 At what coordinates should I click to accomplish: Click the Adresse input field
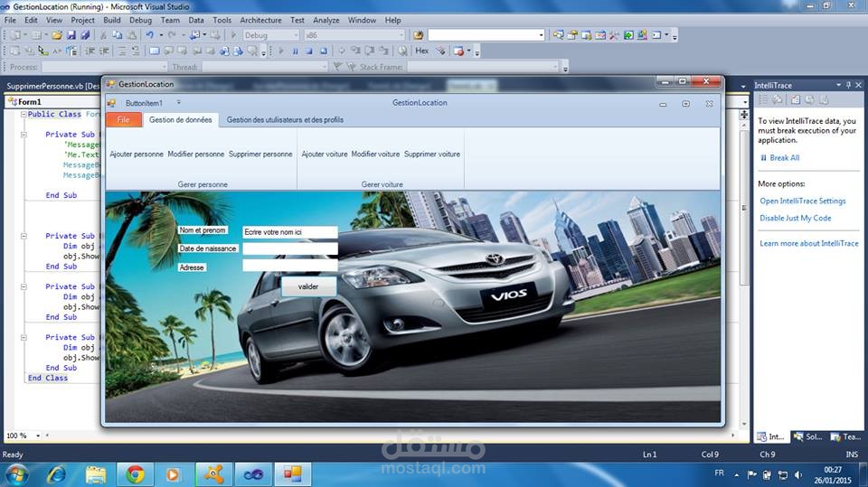(290, 266)
